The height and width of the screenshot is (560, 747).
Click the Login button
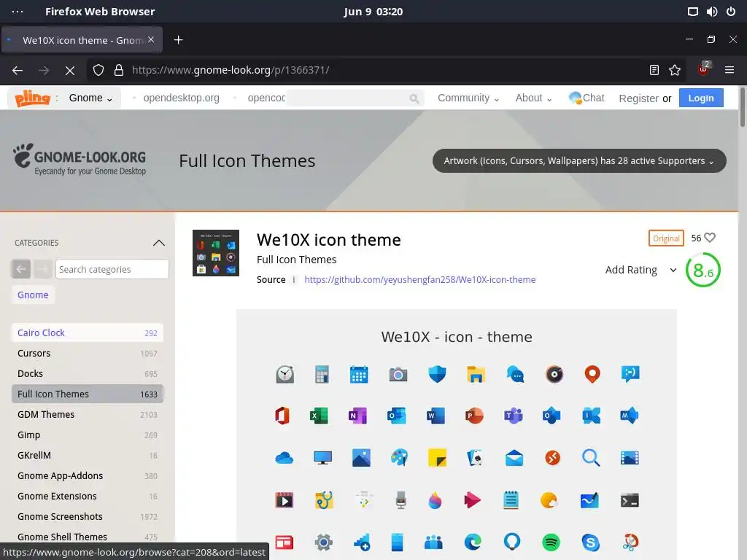point(701,98)
